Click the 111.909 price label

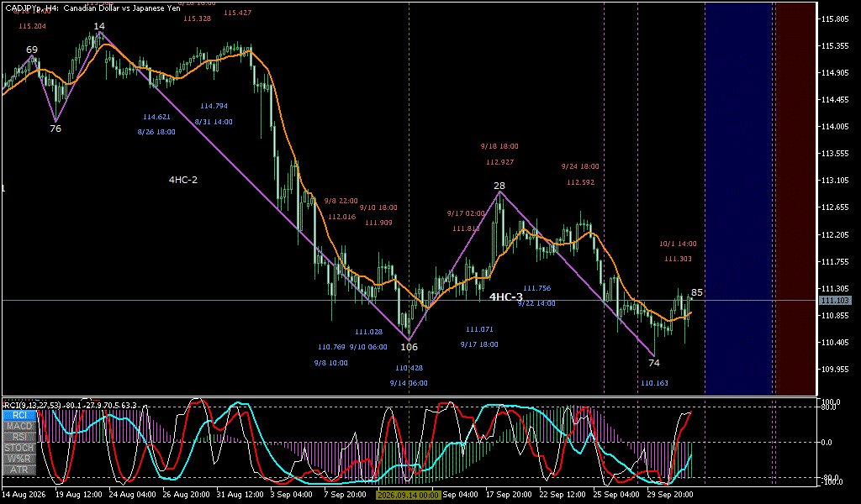pyautogui.click(x=378, y=223)
